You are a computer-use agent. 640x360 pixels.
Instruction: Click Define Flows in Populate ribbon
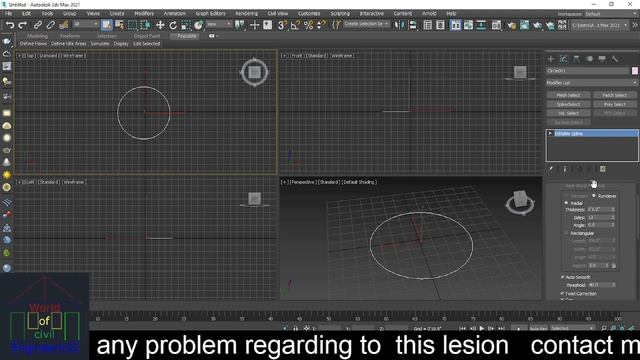click(x=33, y=44)
